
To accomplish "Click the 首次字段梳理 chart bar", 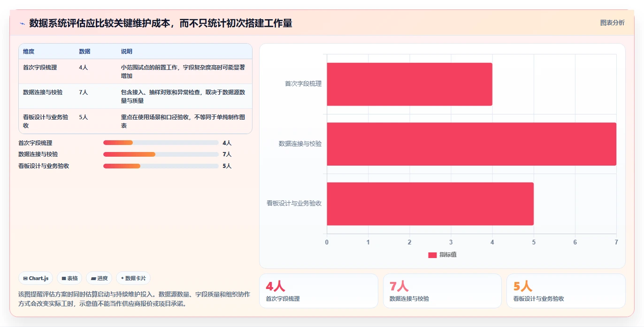I will coord(409,84).
